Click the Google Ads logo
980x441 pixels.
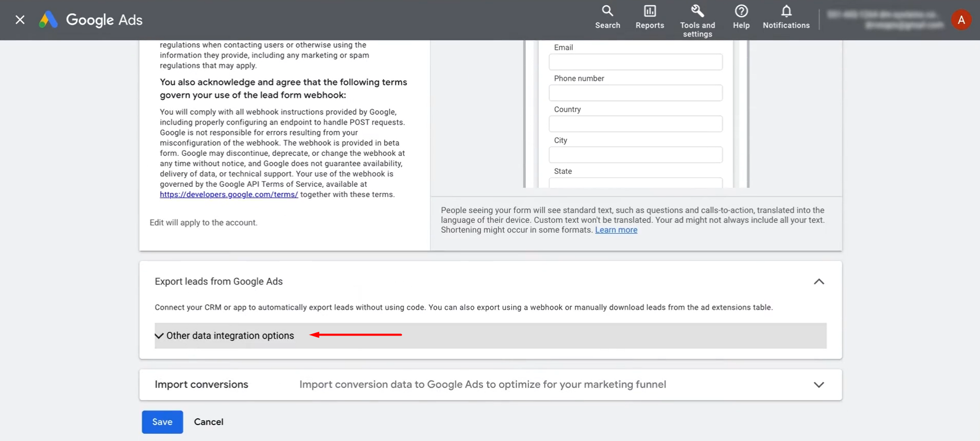coord(48,20)
